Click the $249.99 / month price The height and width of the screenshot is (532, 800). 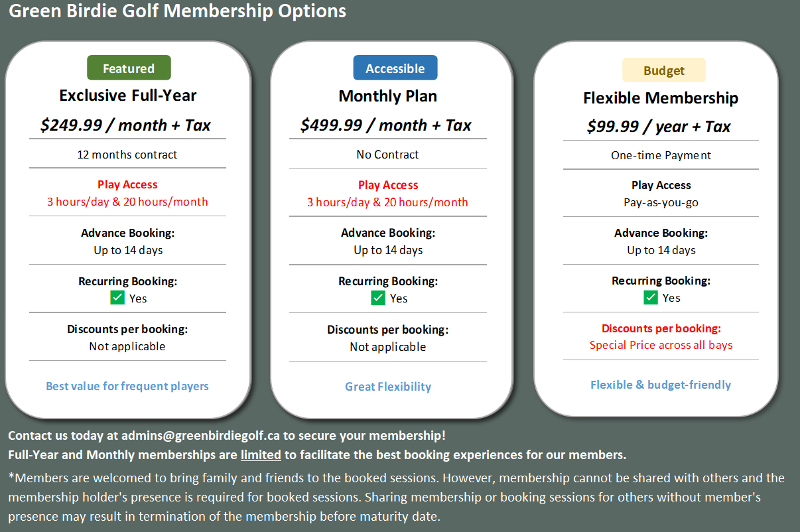point(125,125)
